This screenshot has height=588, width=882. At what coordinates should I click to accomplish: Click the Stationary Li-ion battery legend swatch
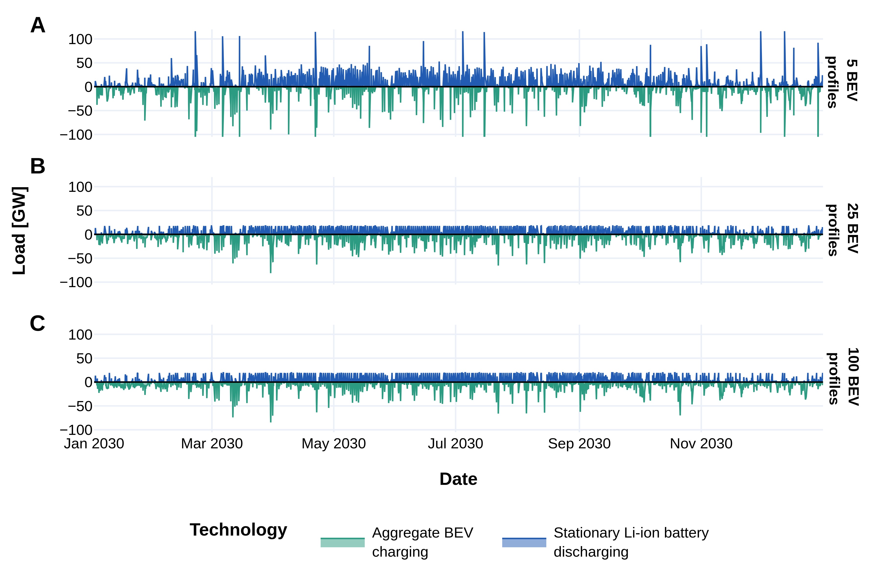click(x=524, y=542)
